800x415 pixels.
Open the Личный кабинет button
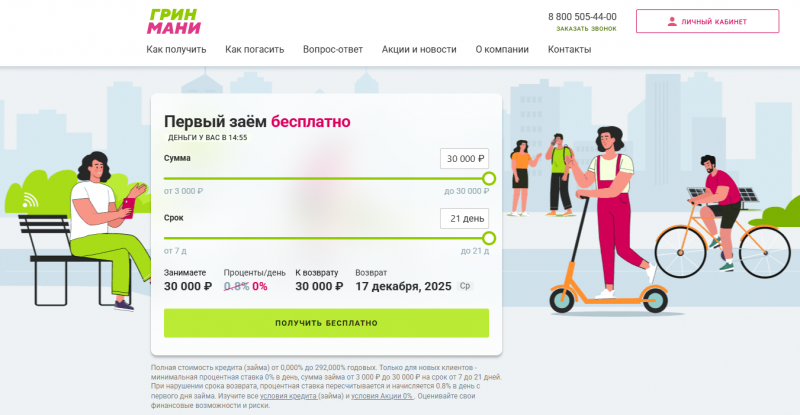pyautogui.click(x=707, y=21)
